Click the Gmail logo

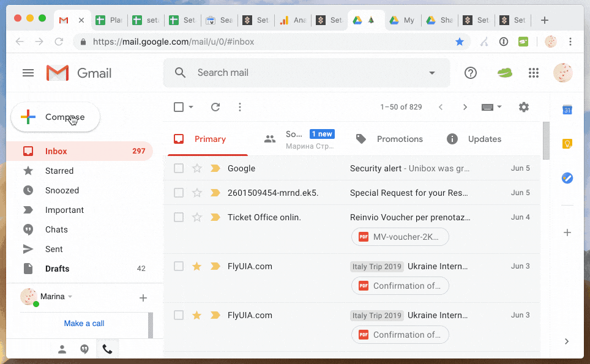click(79, 73)
